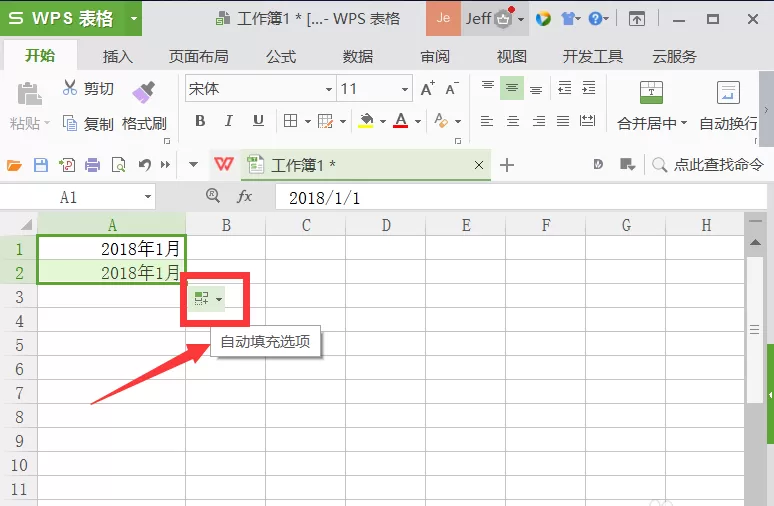Open the 数据 tab
The width and height of the screenshot is (774, 506).
[358, 56]
